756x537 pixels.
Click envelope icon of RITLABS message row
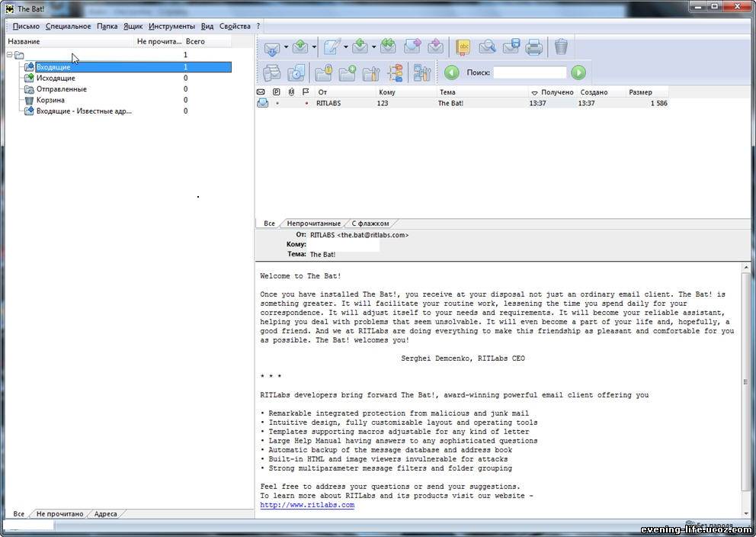(x=262, y=103)
